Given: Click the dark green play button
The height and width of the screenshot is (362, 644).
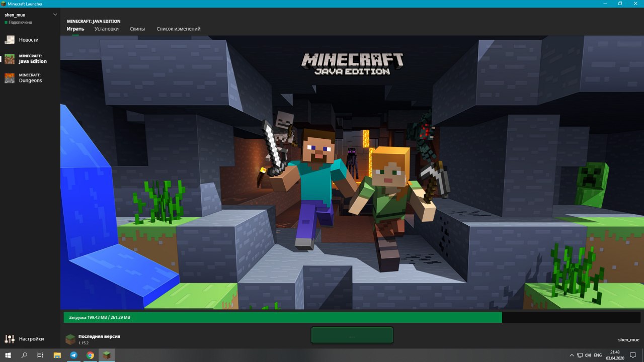Looking at the screenshot, I should (352, 335).
